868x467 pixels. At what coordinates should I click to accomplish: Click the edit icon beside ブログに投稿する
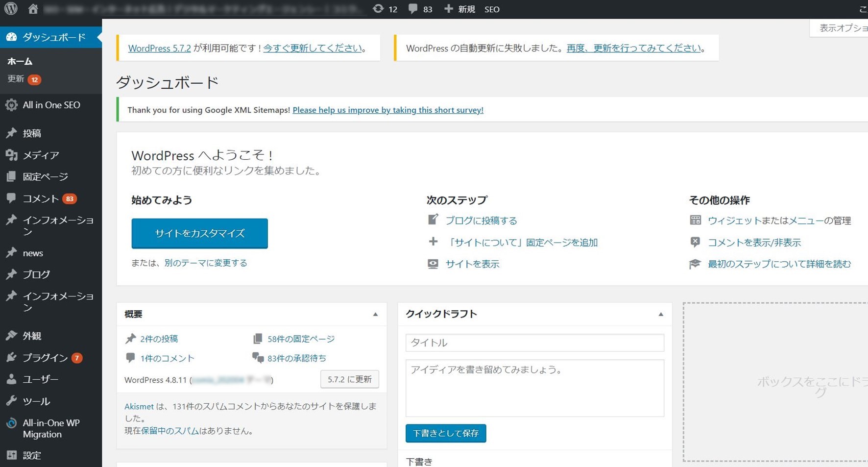point(433,220)
